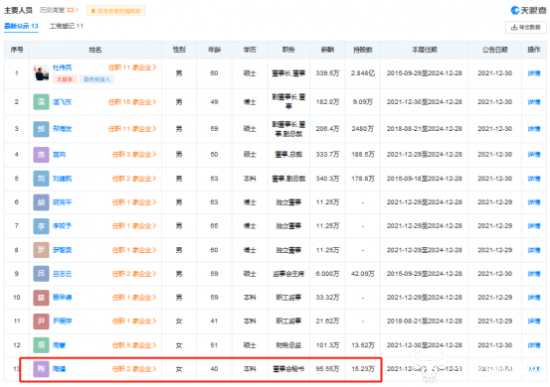Select salary cell 101.3万
Screen dimensions: 550x387
pyautogui.click(x=327, y=345)
